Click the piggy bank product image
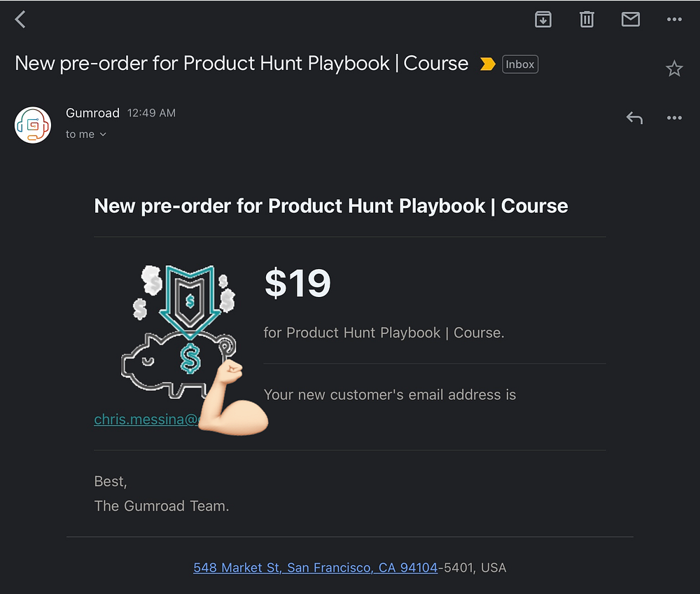This screenshot has height=594, width=700. click(178, 331)
